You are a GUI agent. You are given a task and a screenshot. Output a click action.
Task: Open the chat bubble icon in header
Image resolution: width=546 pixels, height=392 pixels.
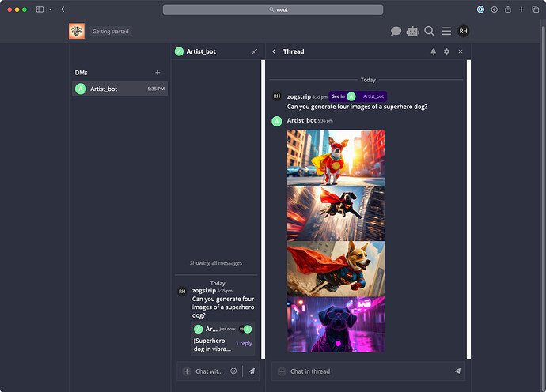pyautogui.click(x=396, y=32)
